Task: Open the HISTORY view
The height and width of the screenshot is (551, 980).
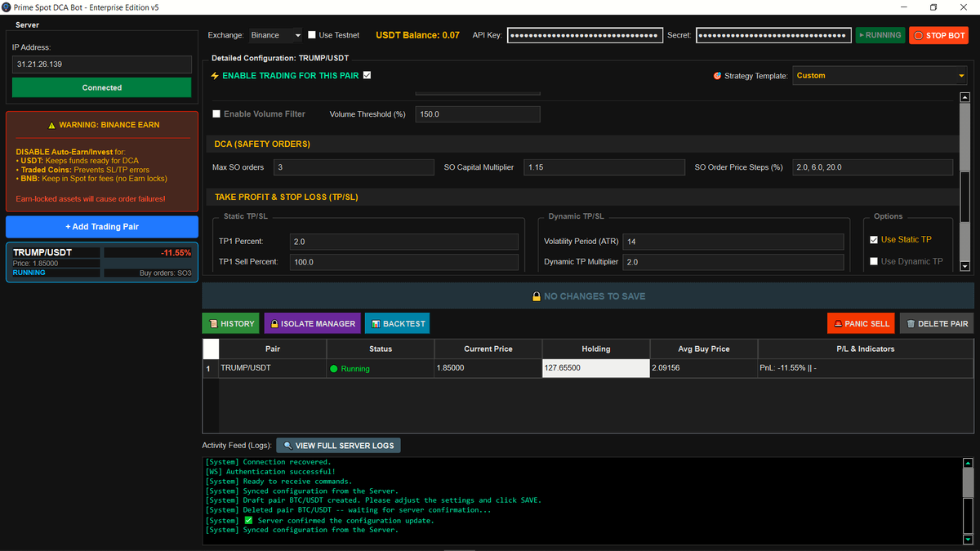Action: [x=231, y=323]
